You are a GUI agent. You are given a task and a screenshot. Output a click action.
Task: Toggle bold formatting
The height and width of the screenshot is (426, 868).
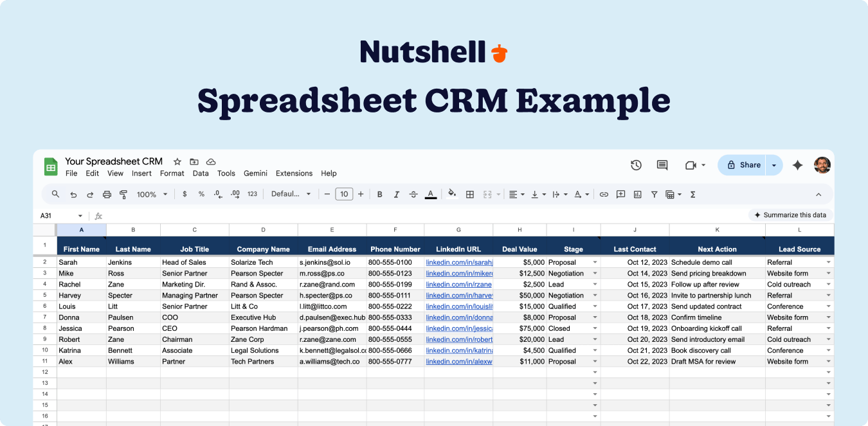(380, 194)
